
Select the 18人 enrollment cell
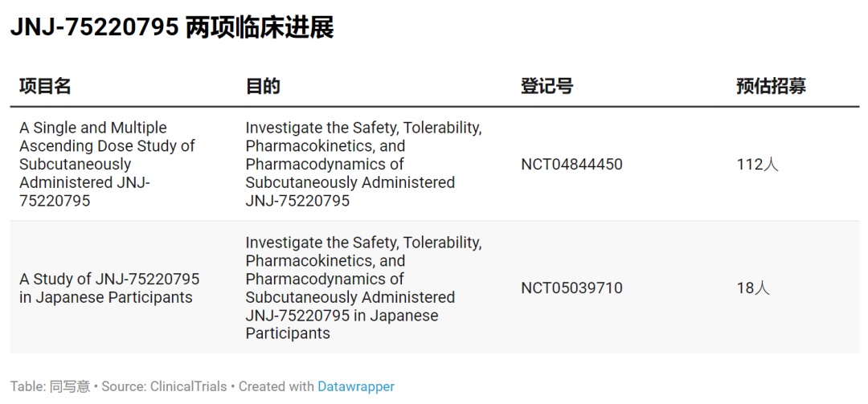coord(753,288)
